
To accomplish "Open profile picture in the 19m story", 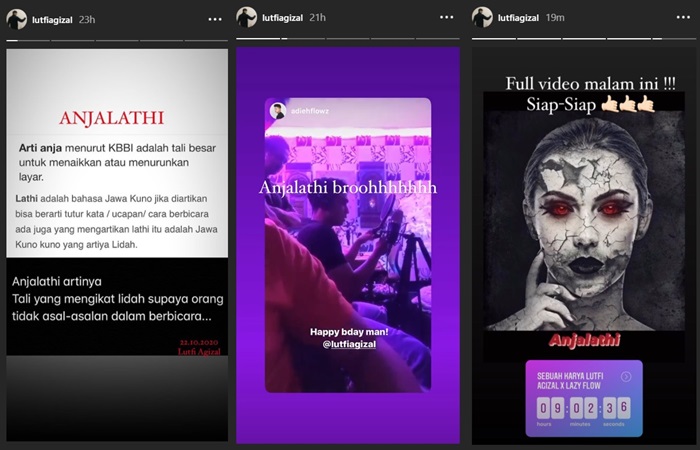I will tap(483, 17).
